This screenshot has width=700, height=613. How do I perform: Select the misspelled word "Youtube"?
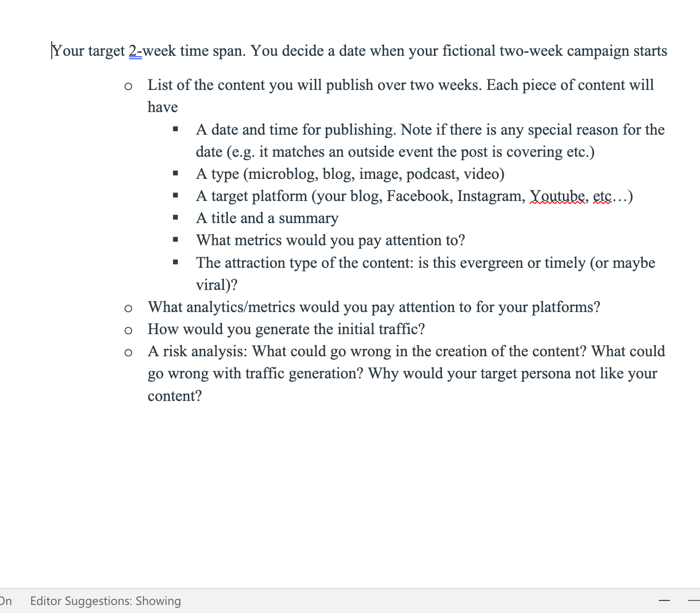point(557,196)
